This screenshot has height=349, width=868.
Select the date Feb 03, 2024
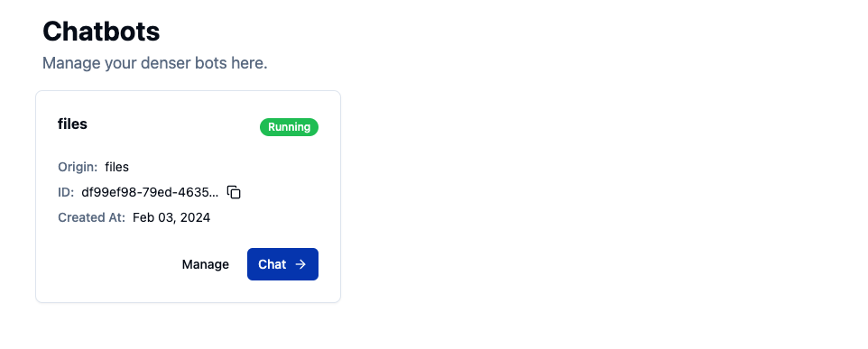[x=171, y=217]
